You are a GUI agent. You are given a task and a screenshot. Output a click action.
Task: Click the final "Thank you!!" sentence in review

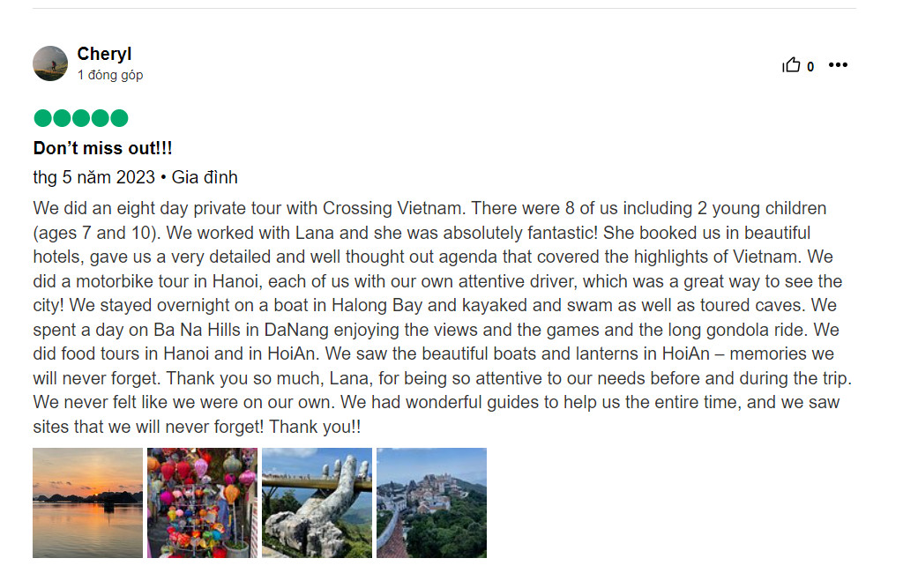[315, 427]
